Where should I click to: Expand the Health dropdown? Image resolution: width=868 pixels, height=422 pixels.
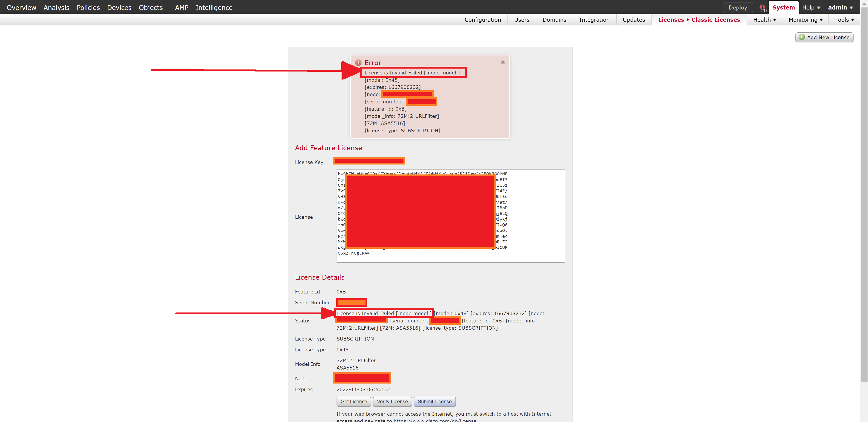764,19
